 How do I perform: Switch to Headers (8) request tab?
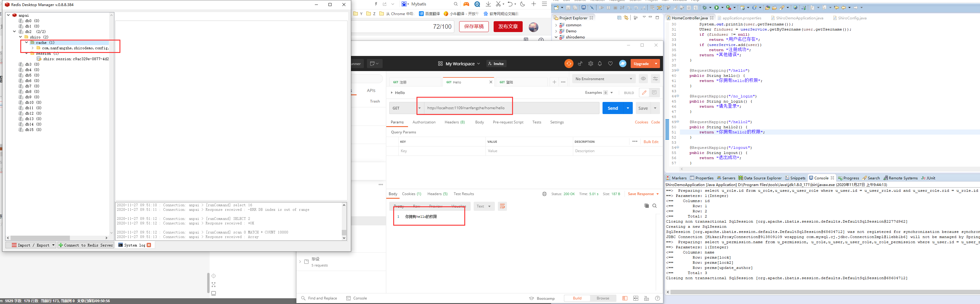pos(455,122)
